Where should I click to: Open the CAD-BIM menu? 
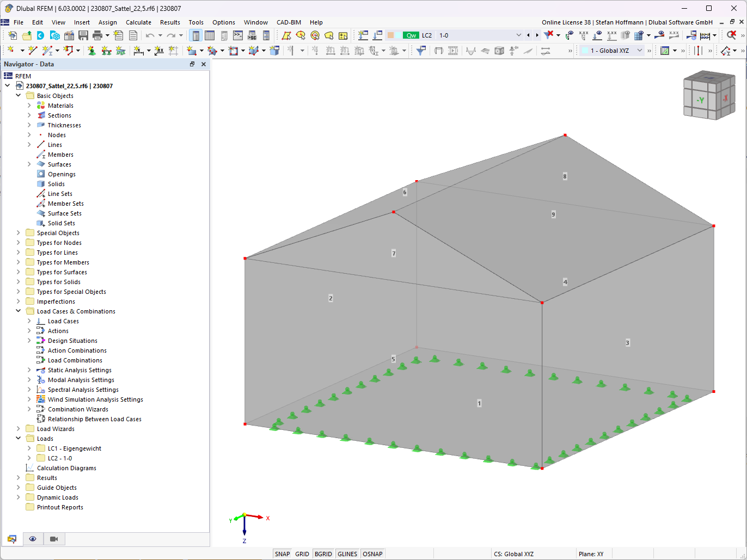pos(289,22)
